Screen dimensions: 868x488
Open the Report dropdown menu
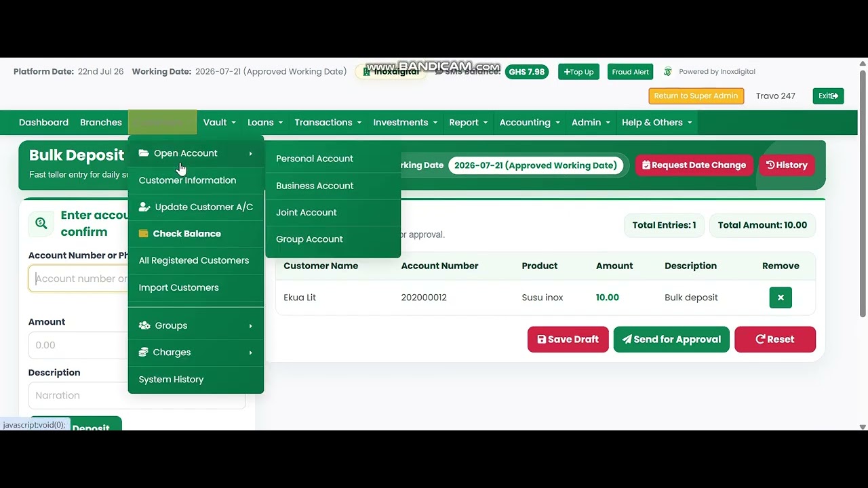click(x=469, y=123)
